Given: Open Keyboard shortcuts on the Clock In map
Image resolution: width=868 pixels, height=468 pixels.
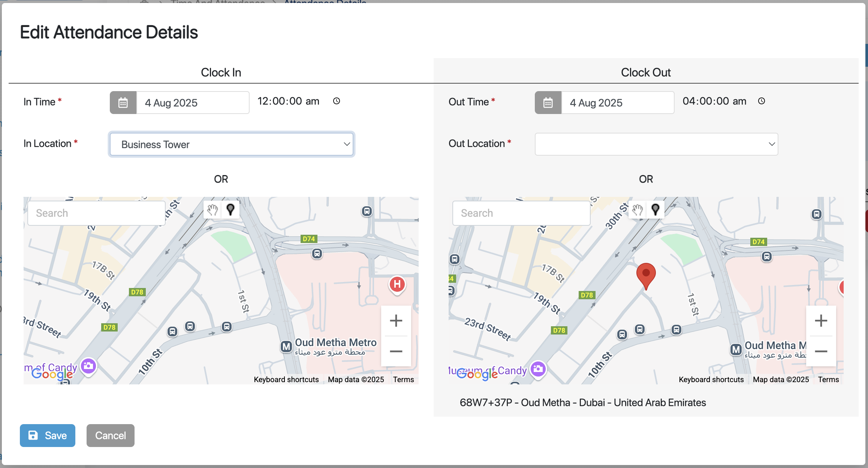Looking at the screenshot, I should 286,379.
